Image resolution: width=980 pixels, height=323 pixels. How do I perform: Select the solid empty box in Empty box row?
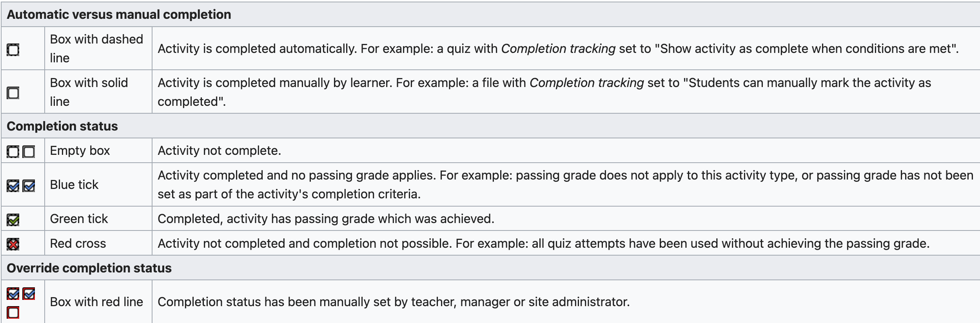point(29,151)
